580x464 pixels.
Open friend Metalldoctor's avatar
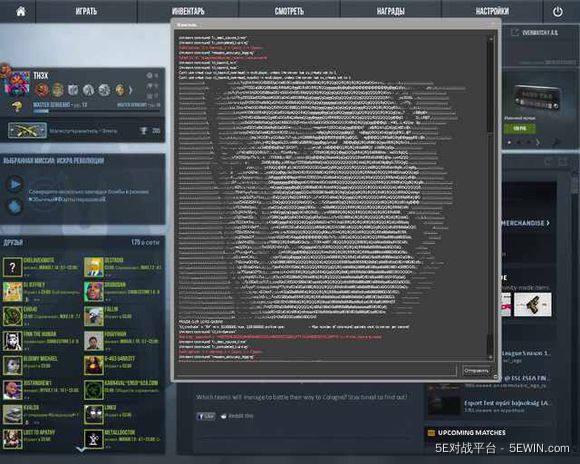click(94, 439)
